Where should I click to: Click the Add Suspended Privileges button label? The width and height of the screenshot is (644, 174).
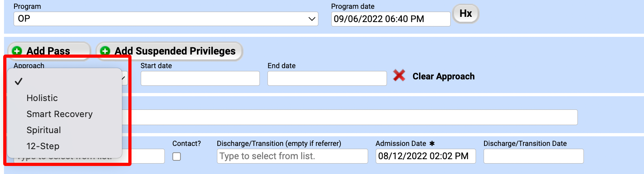(x=175, y=51)
